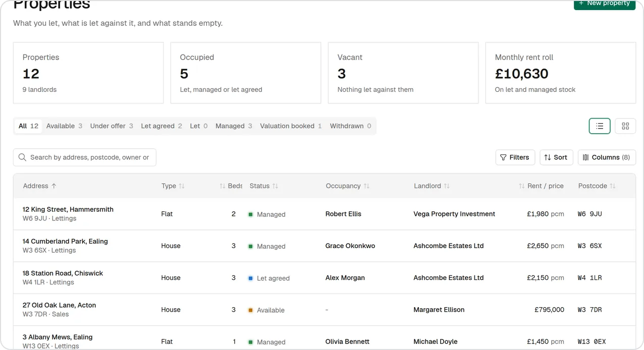The height and width of the screenshot is (350, 644).
Task: Click the search magnifier icon
Action: tap(22, 157)
